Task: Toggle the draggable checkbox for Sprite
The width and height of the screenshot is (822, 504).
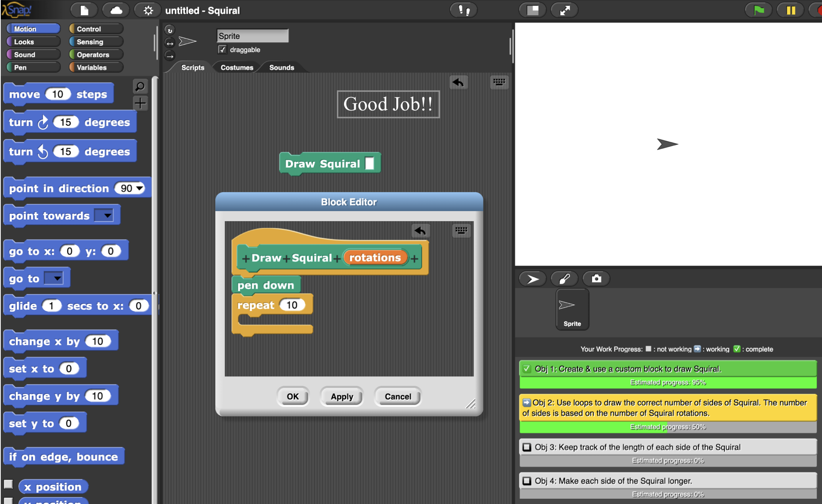Action: pos(222,50)
